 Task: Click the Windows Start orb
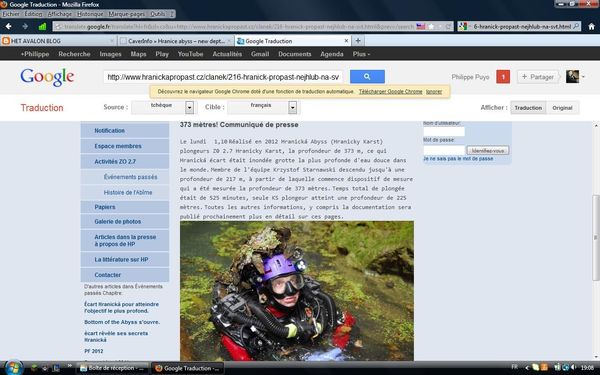click(x=13, y=368)
